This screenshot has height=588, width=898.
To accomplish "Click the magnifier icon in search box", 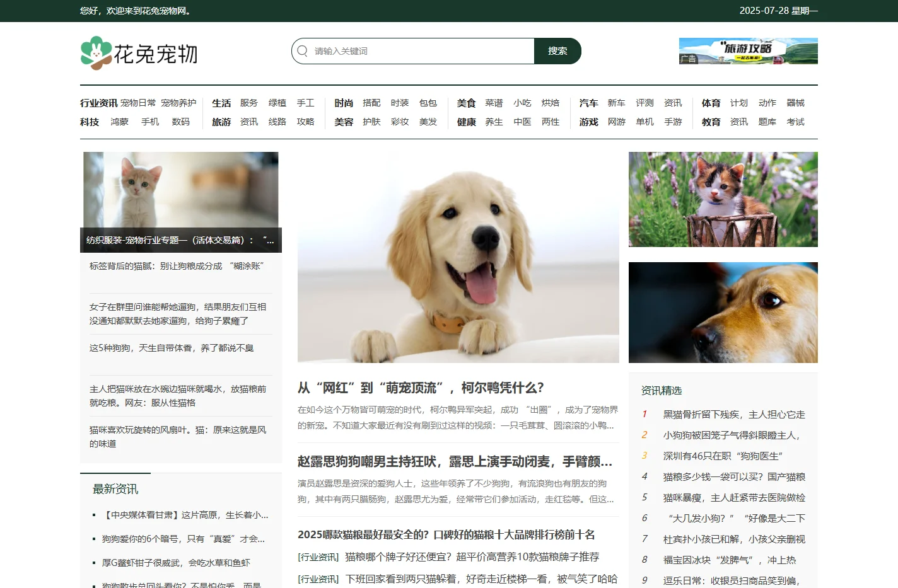I will 303,51.
